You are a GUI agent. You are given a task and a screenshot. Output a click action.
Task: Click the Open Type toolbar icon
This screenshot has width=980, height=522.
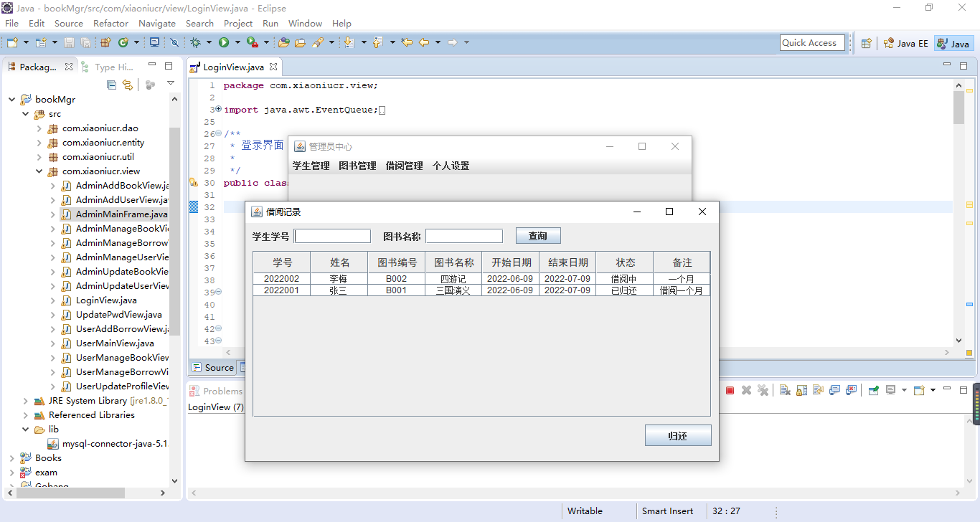283,42
